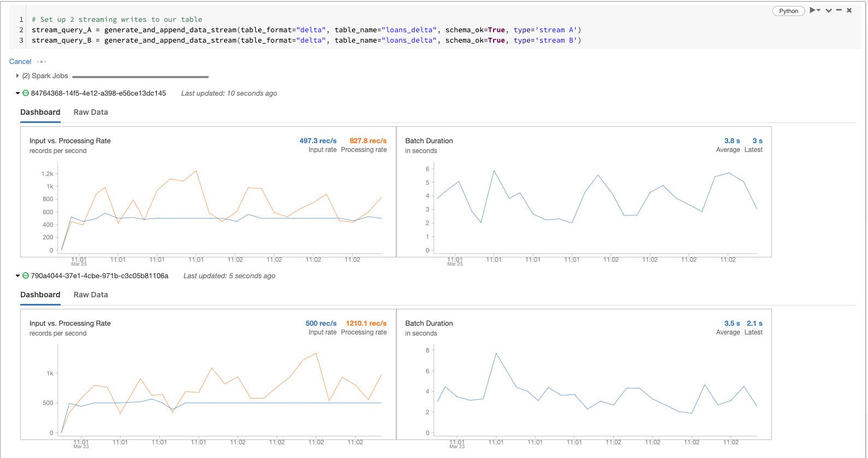Click the 2.1 s latest batch duration
The height and width of the screenshot is (458, 868).
755,324
